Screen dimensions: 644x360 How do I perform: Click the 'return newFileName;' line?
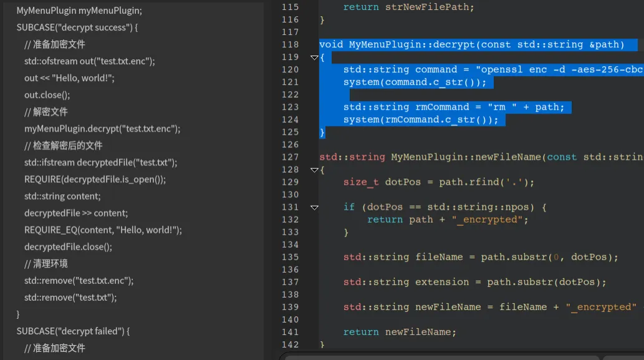(400, 332)
